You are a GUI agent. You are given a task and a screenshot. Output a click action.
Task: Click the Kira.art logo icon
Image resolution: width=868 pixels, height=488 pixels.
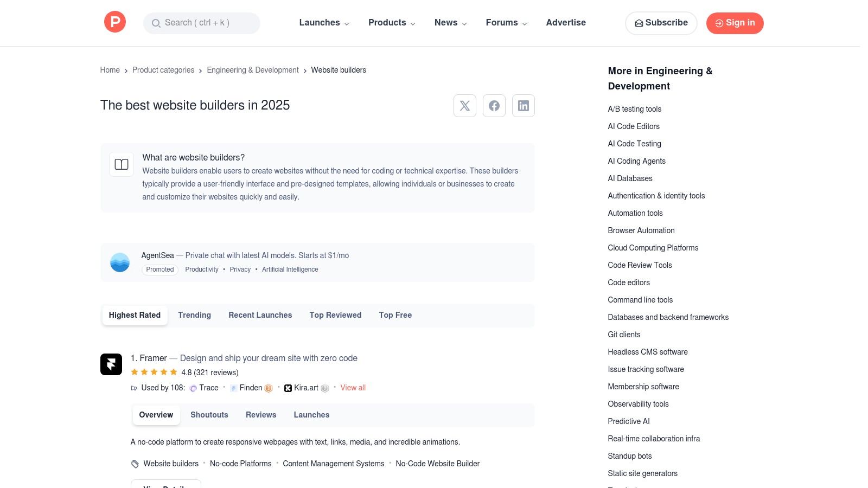pos(288,388)
